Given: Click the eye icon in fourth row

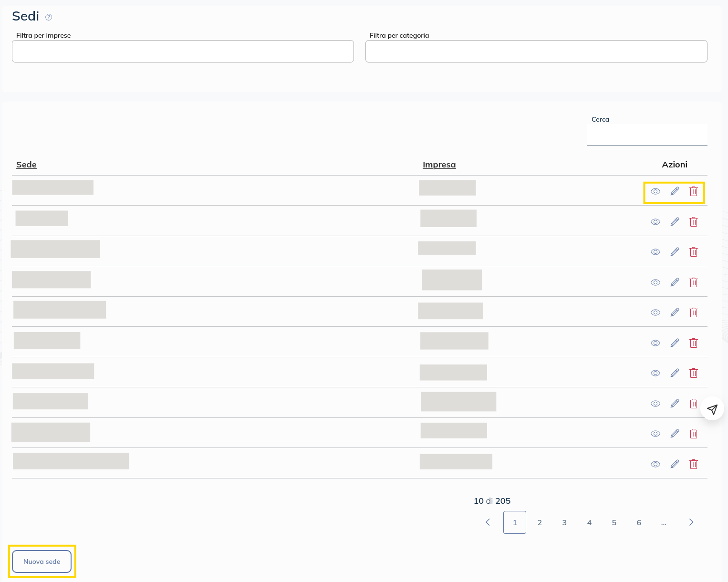Looking at the screenshot, I should click(x=655, y=282).
